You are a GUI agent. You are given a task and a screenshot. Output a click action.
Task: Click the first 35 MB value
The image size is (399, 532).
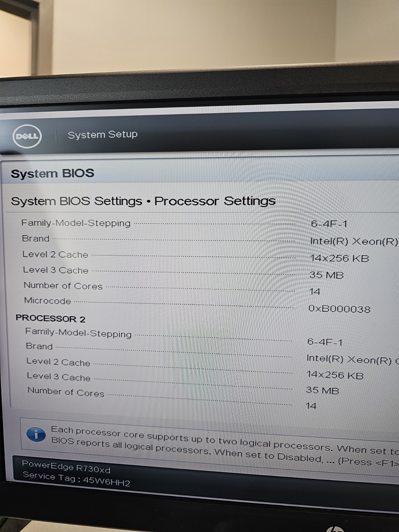coord(326,275)
